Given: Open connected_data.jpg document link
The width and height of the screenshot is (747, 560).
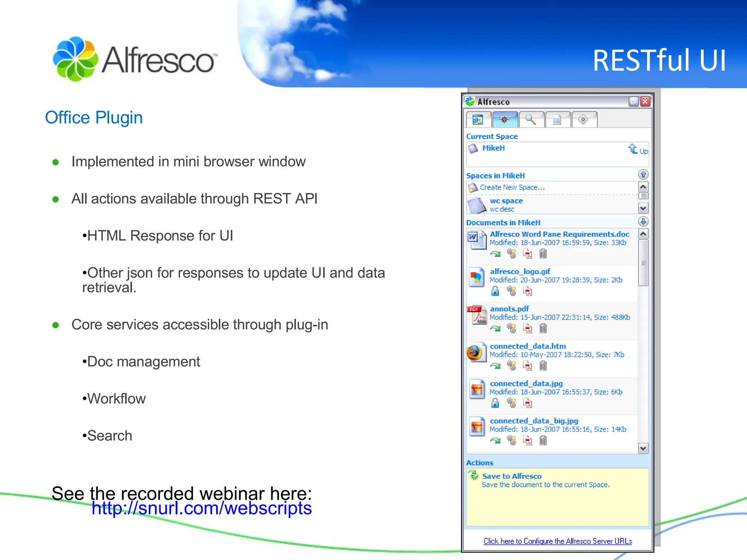Looking at the screenshot, I should coord(526,384).
